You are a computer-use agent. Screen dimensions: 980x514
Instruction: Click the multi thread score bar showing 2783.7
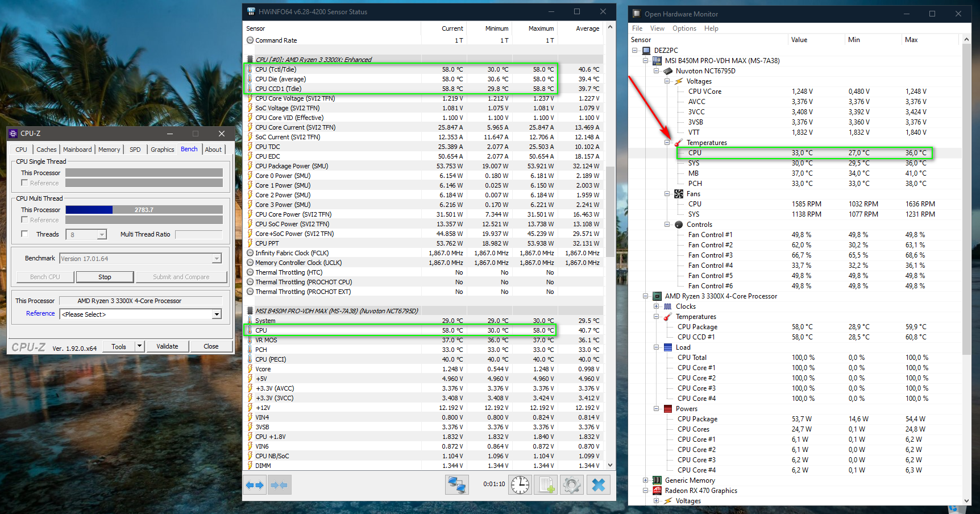click(x=144, y=210)
